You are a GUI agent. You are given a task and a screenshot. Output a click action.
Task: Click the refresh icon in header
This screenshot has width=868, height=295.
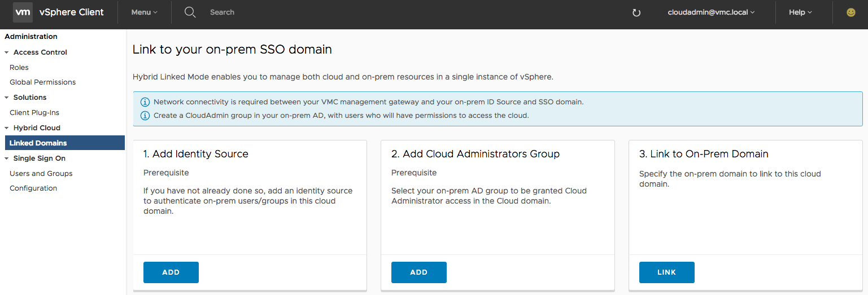(x=636, y=12)
